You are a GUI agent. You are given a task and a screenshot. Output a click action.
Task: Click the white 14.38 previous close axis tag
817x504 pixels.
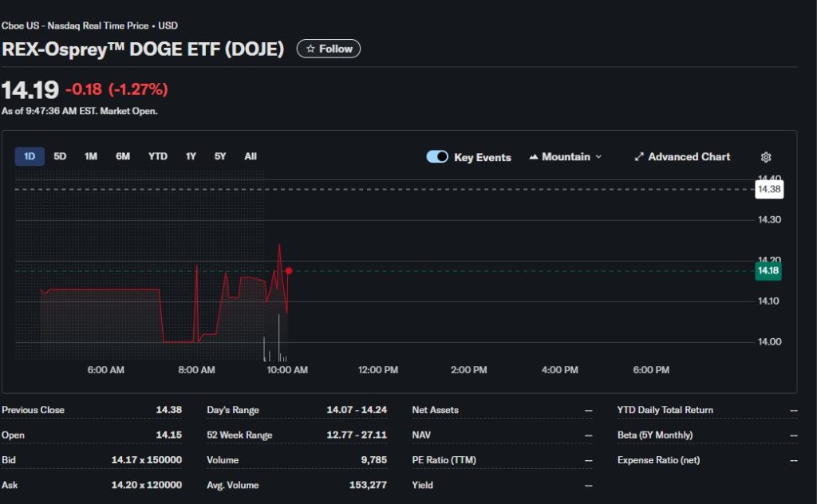coord(768,189)
